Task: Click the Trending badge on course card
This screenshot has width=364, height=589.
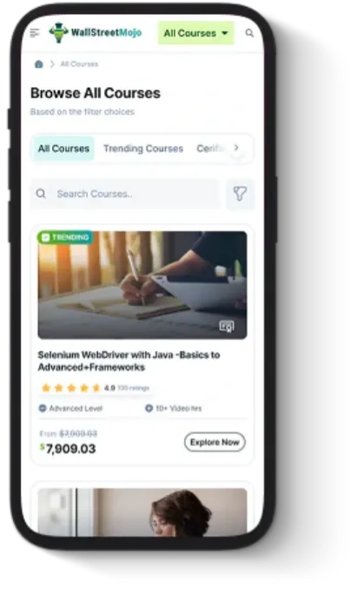Action: click(65, 237)
